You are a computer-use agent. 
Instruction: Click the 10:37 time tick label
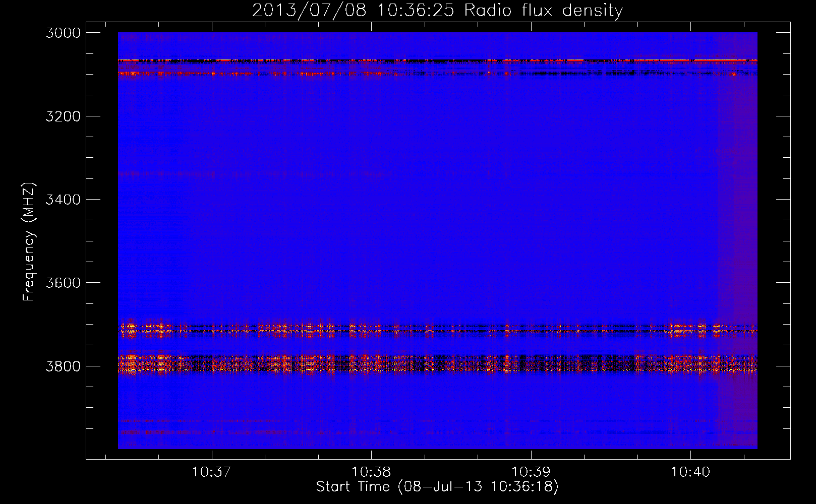click(x=211, y=472)
